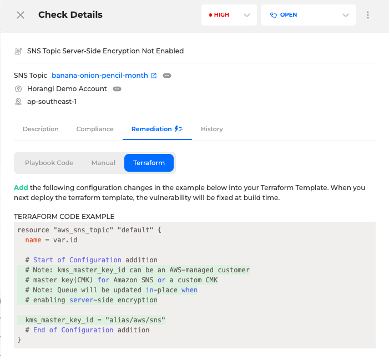
Task: Select Playbook Code remediation option
Action: [x=49, y=163]
